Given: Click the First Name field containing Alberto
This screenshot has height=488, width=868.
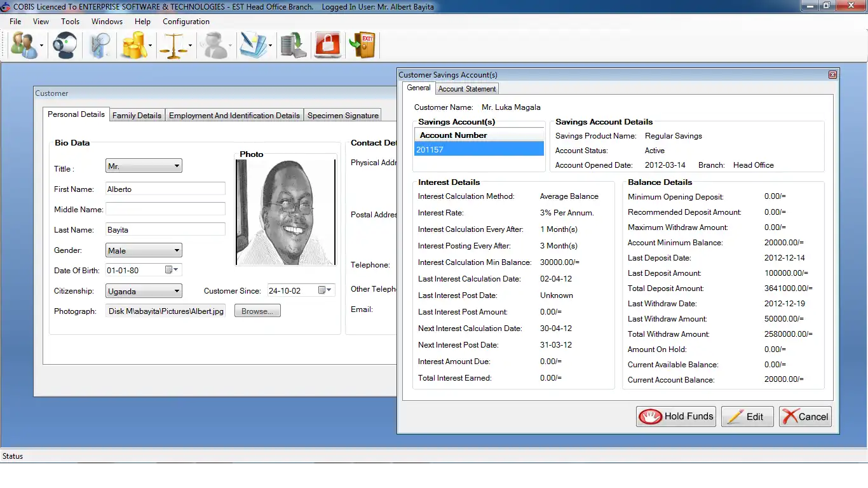Looking at the screenshot, I should 165,189.
